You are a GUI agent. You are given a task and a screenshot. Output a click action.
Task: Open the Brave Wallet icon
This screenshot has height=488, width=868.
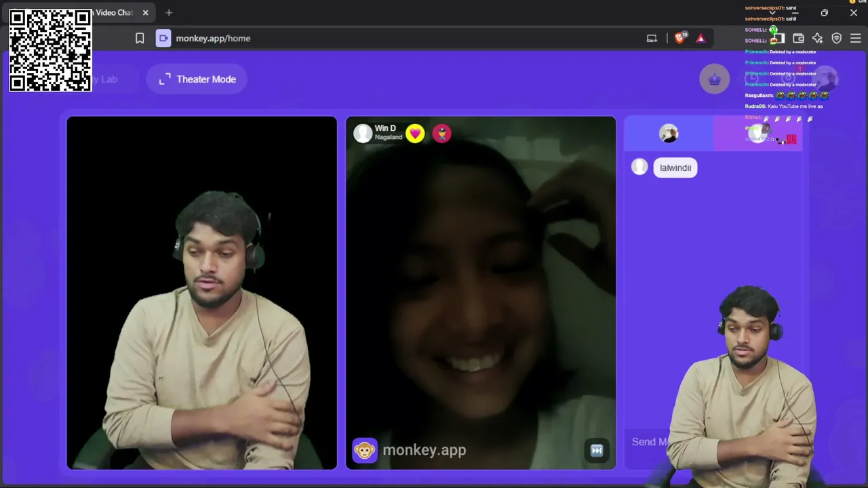[798, 39]
